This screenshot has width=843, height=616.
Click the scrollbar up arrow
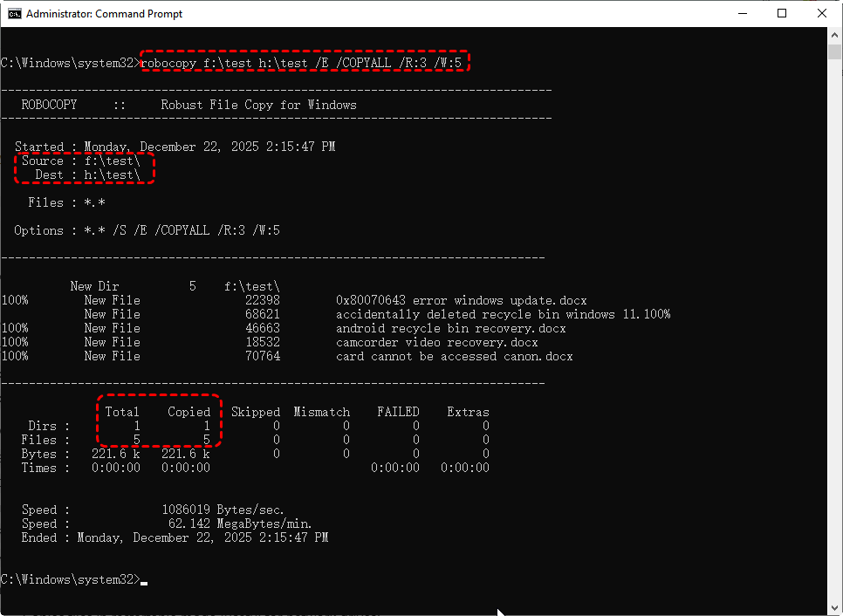coord(835,35)
